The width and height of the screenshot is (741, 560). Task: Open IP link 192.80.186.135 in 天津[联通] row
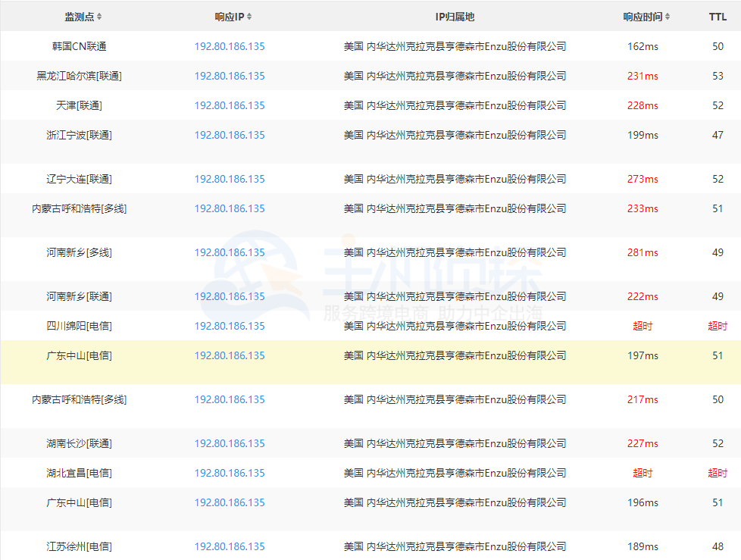click(x=230, y=105)
